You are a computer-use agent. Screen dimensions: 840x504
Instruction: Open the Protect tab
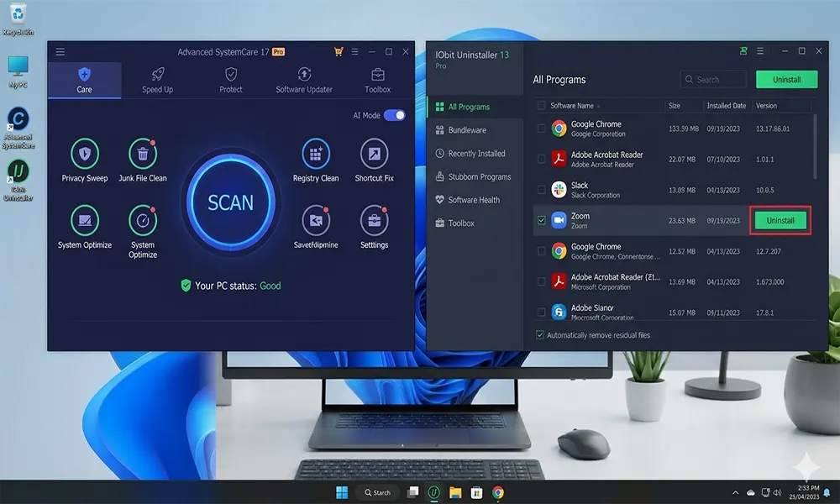pyautogui.click(x=231, y=81)
